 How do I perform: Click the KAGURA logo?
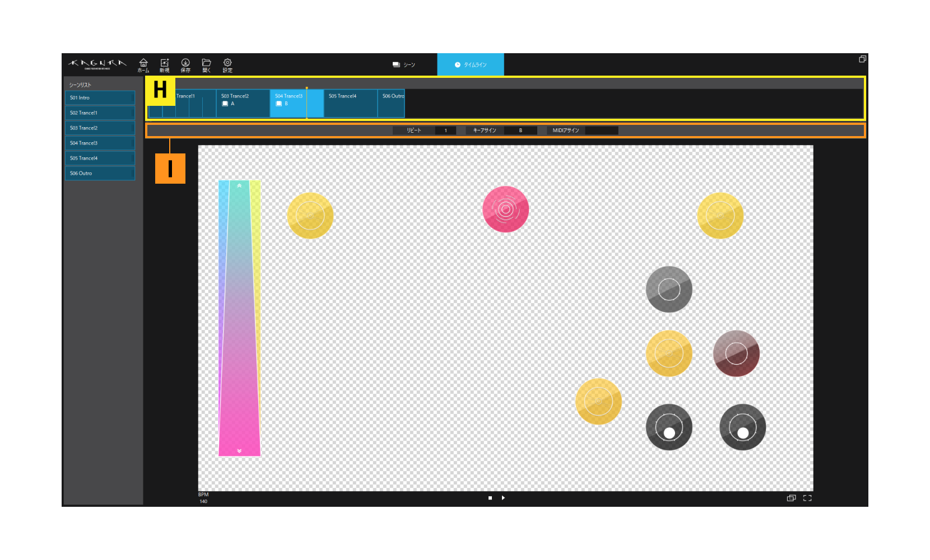[x=97, y=64]
